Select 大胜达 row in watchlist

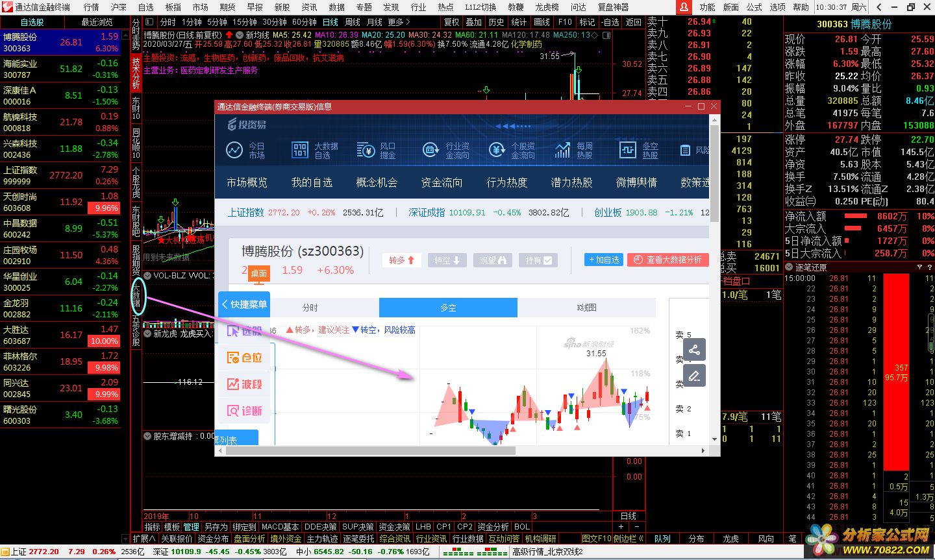(x=60, y=335)
